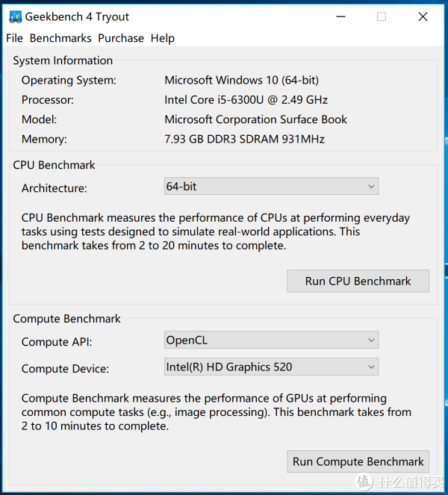This screenshot has height=495, width=448.
Task: Expand the Compute API dropdown arrow
Action: pyautogui.click(x=371, y=340)
